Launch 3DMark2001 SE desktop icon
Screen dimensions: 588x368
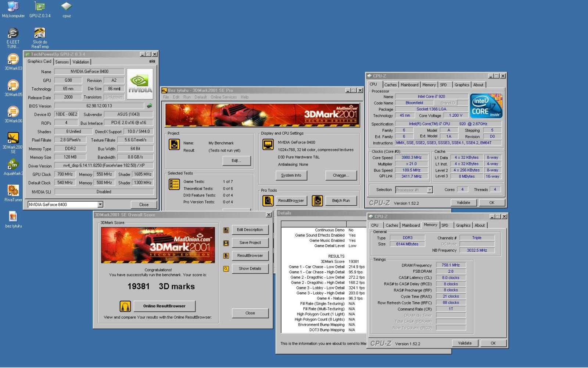tap(13, 143)
